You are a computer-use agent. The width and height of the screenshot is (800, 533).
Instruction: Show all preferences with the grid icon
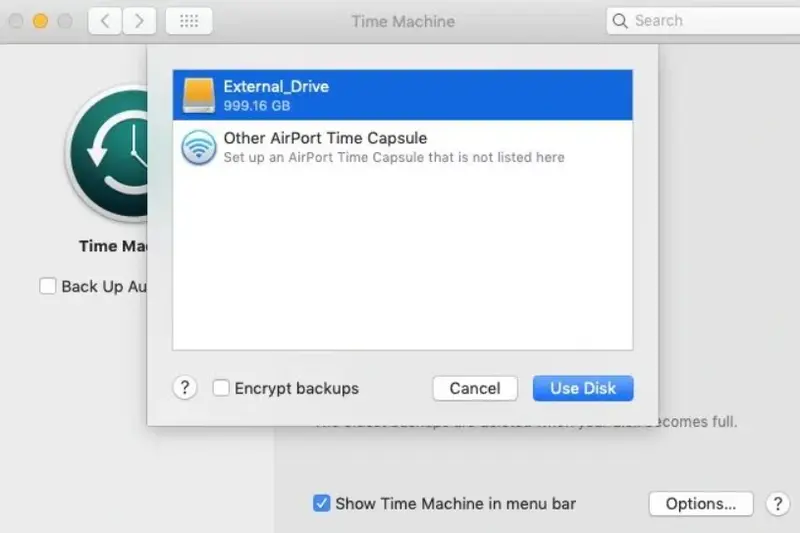pyautogui.click(x=189, y=21)
